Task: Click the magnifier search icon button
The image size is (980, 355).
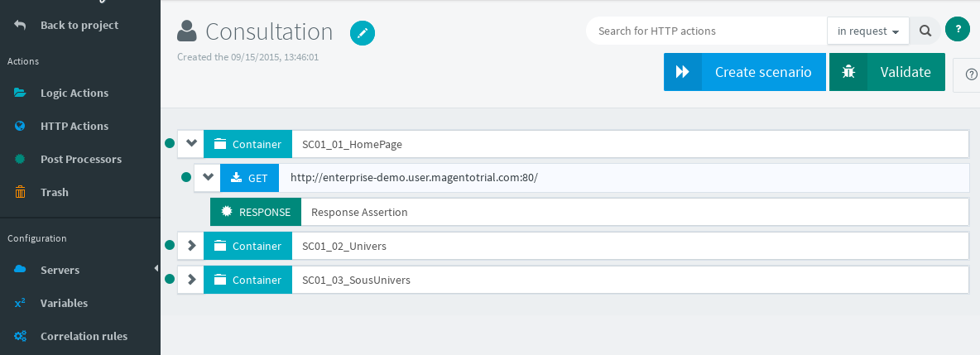Action: coord(925,31)
